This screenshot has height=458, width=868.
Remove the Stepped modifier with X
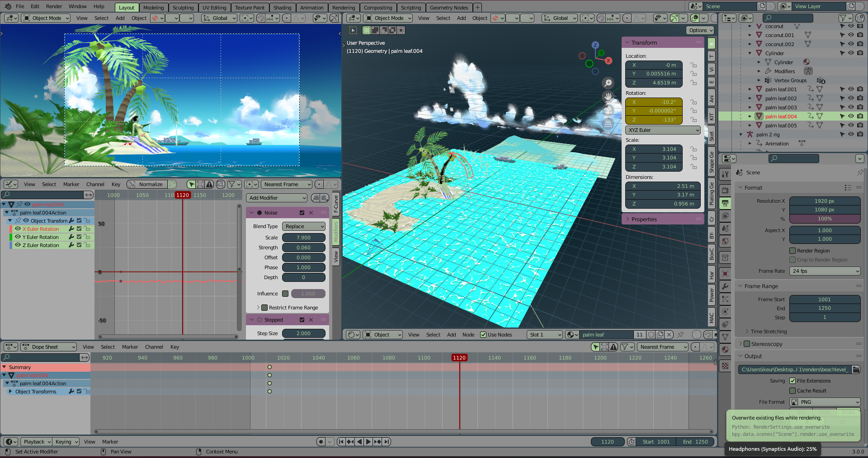(311, 320)
